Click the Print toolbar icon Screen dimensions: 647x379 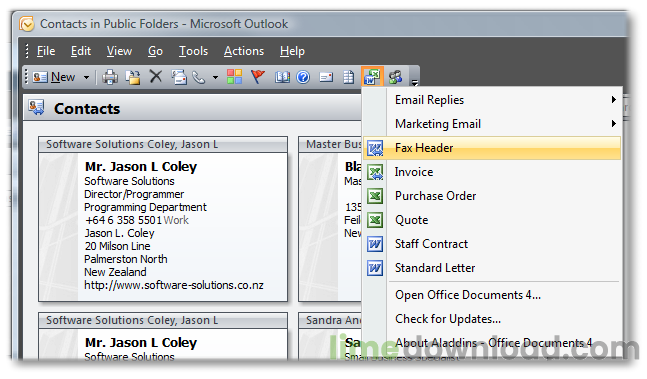point(110,77)
